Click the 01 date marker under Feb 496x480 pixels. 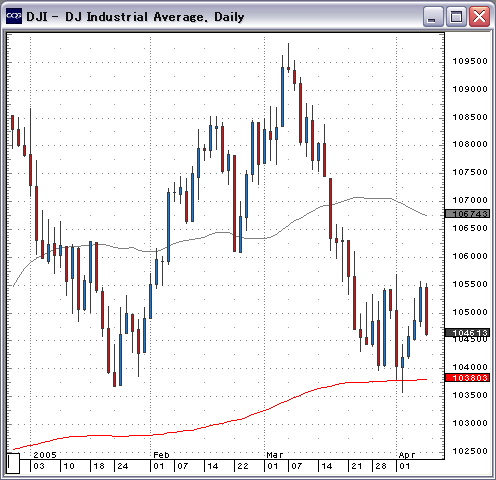tap(159, 466)
